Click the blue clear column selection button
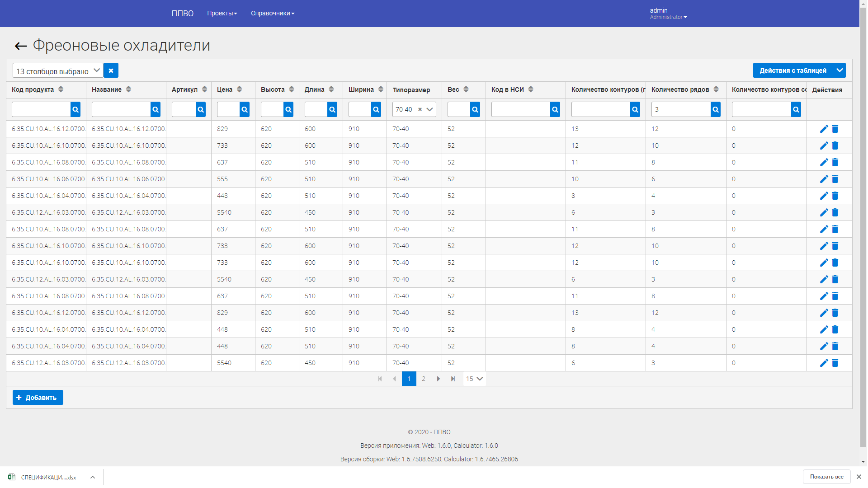This screenshot has width=868, height=488. (111, 70)
